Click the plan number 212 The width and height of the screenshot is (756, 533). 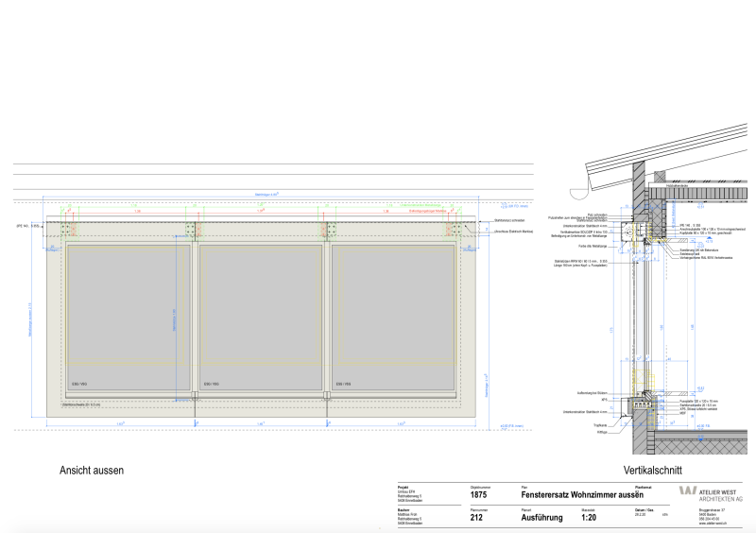[477, 517]
